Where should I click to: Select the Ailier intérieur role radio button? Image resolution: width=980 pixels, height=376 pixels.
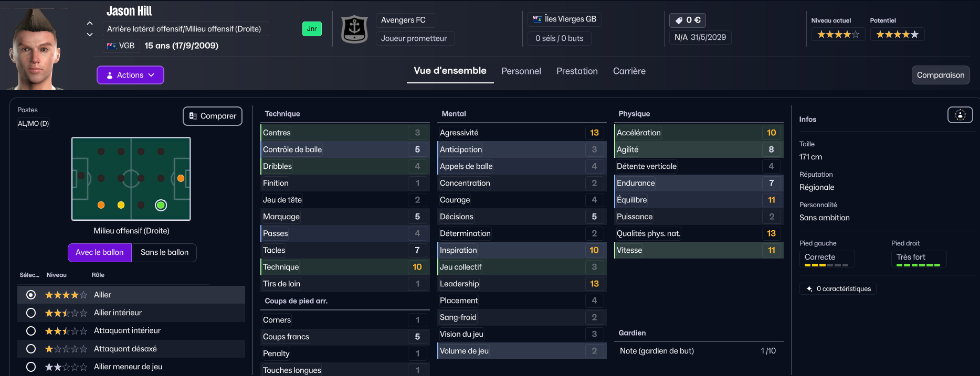point(31,313)
